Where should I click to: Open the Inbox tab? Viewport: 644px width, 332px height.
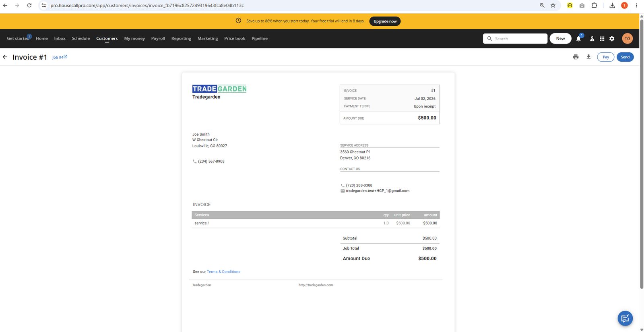60,38
